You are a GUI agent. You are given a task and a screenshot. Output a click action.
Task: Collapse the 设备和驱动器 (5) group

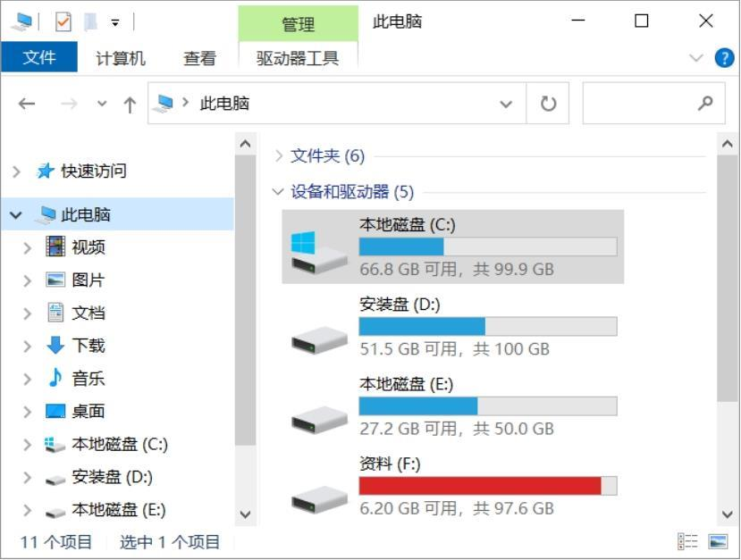coord(277,192)
